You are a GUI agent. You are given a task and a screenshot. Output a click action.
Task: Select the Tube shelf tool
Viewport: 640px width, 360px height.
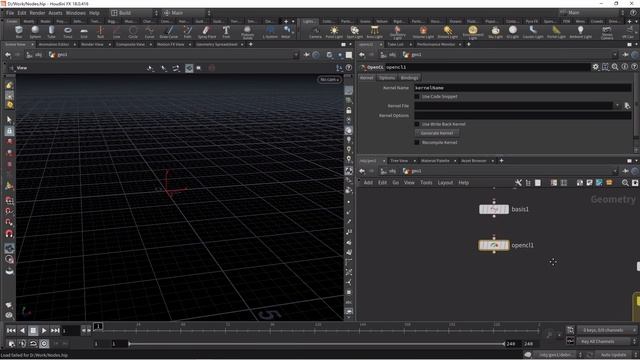click(51, 31)
